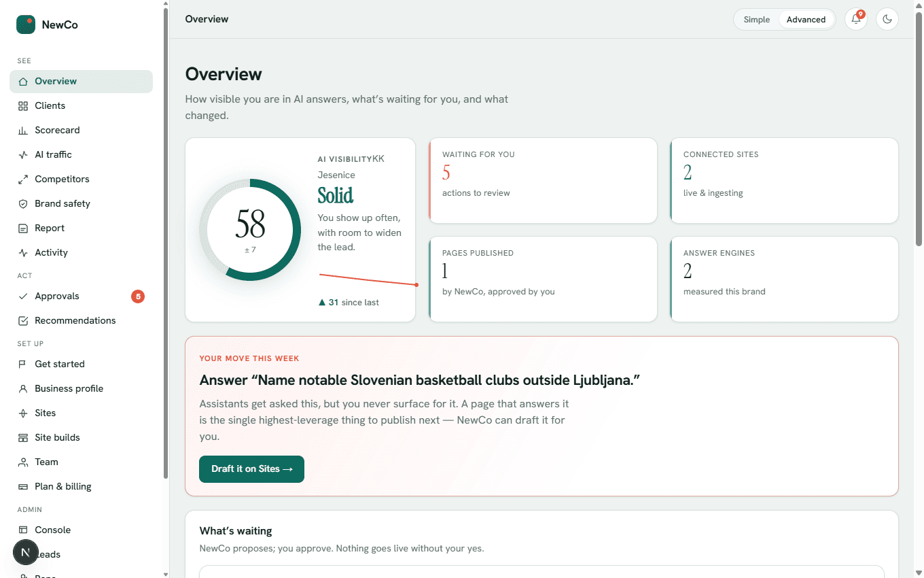Viewport: 924px width, 578px height.
Task: Click the round N avatar button
Action: click(26, 552)
